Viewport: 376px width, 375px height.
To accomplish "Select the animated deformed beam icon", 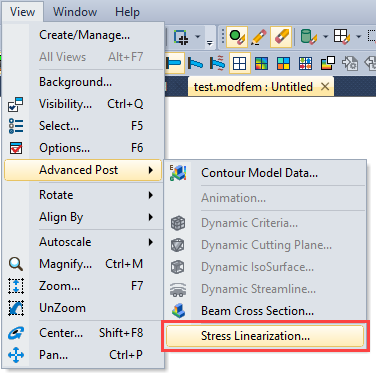I will tap(217, 63).
